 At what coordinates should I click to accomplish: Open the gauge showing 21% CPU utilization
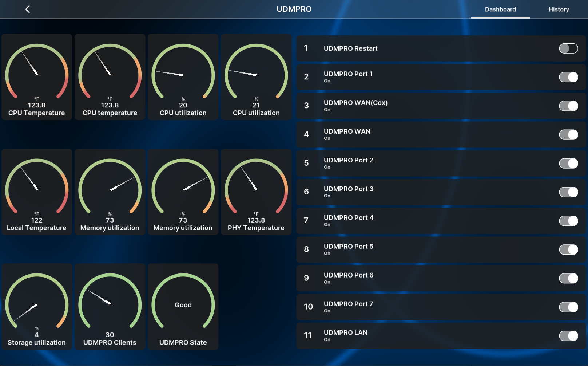(x=256, y=77)
